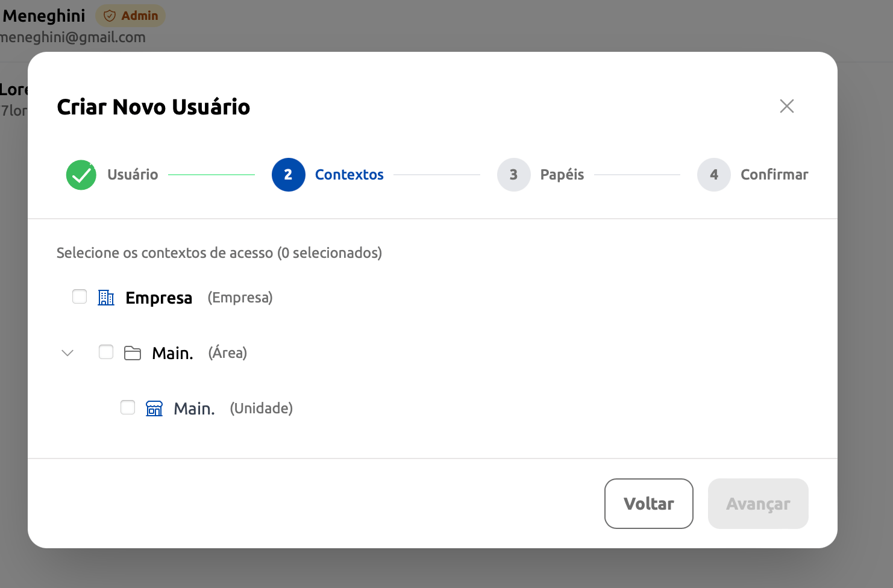
Task: Collapse the Main. Área tree node
Action: [x=67, y=353]
